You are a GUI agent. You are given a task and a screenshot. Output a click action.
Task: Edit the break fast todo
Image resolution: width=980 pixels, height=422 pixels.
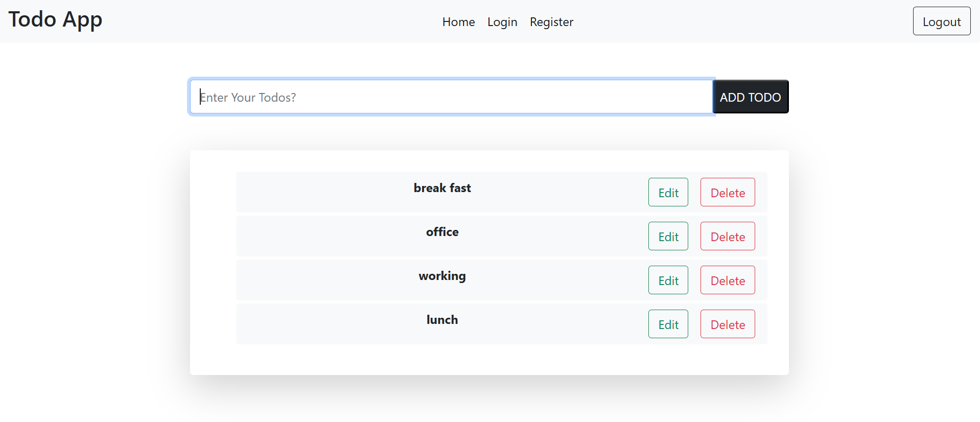tap(668, 193)
